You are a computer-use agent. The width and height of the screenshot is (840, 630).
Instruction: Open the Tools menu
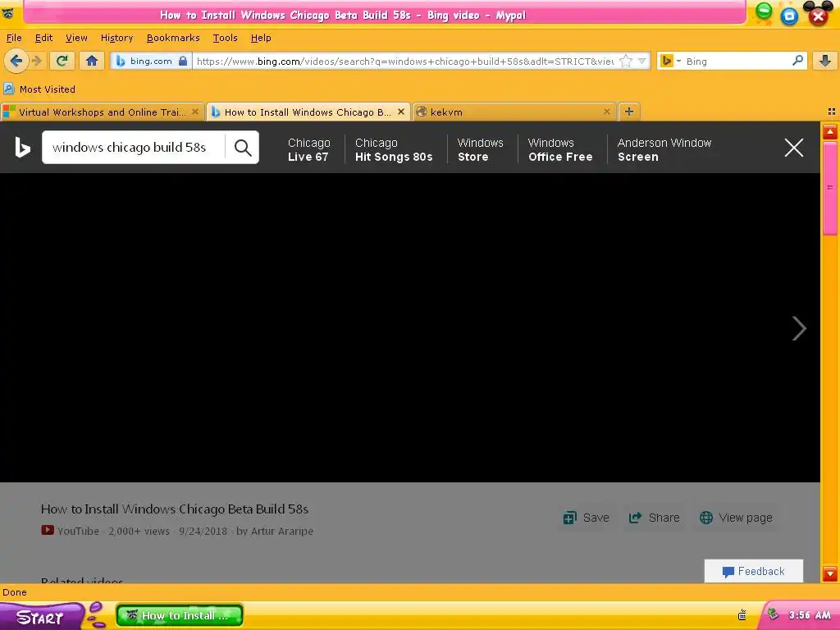coord(225,38)
